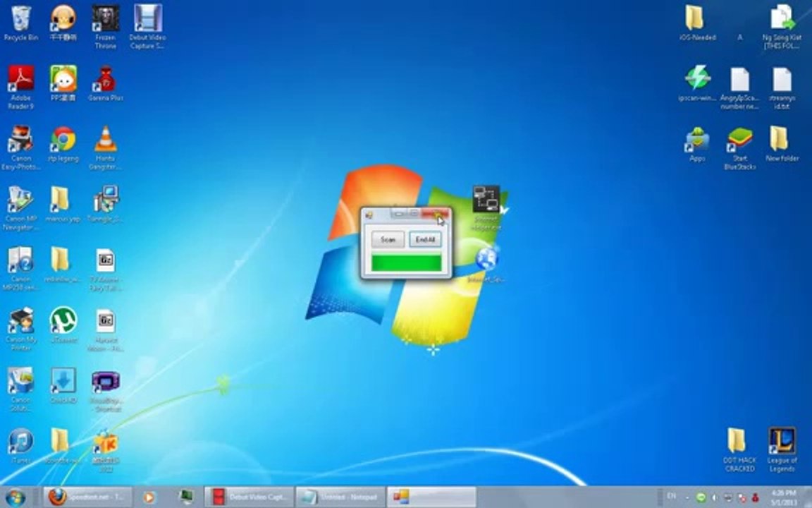The height and width of the screenshot is (508, 812).
Task: Open the PPS desktop shortcut
Action: coord(63,83)
